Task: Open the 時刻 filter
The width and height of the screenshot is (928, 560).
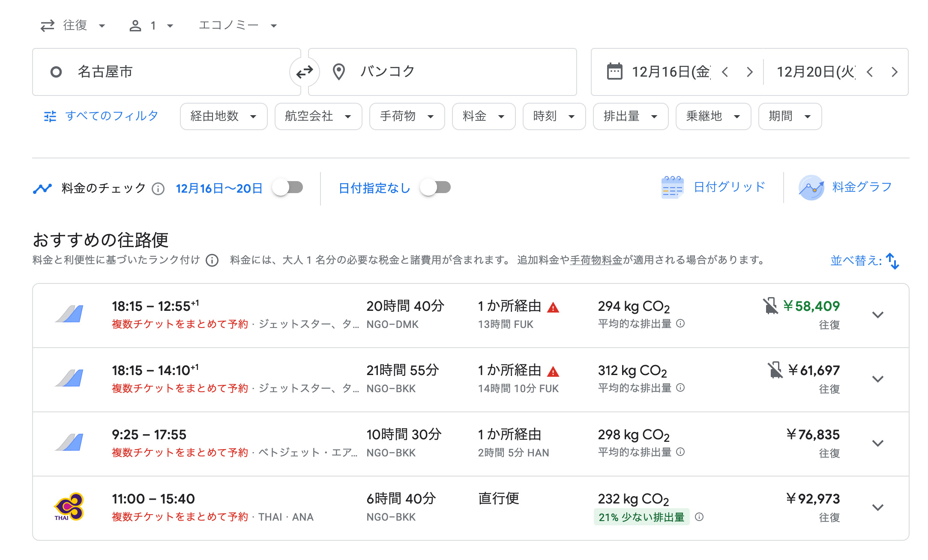Action: 554,116
